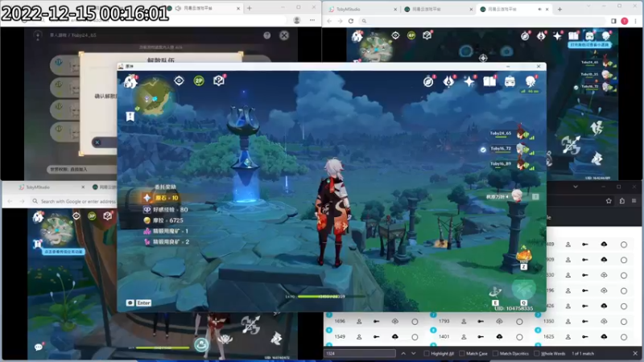The image size is (644, 362).
Task: Select the circle radio in row 1401
Action: (519, 337)
